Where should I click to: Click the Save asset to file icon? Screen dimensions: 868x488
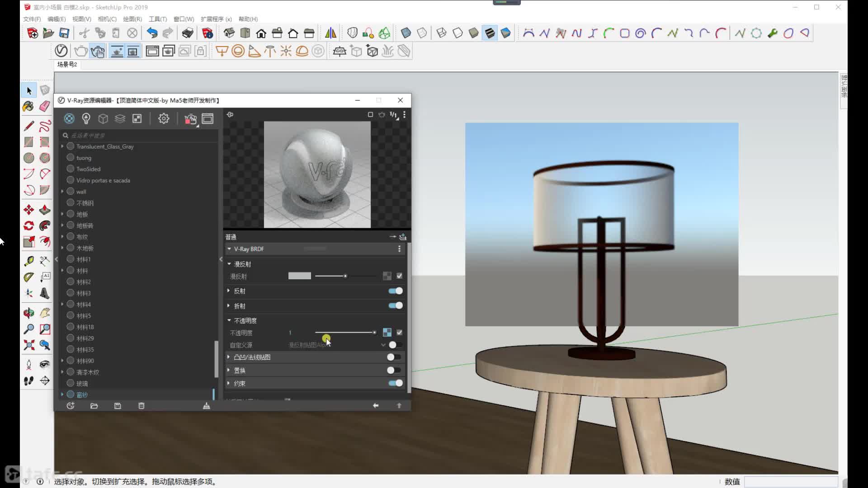pos(118,406)
